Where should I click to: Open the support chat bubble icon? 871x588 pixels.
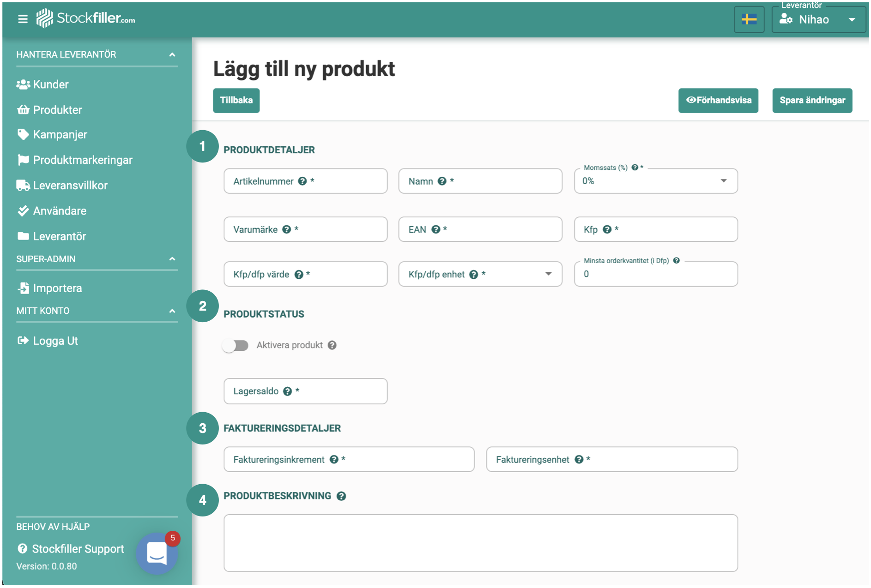pos(157,553)
